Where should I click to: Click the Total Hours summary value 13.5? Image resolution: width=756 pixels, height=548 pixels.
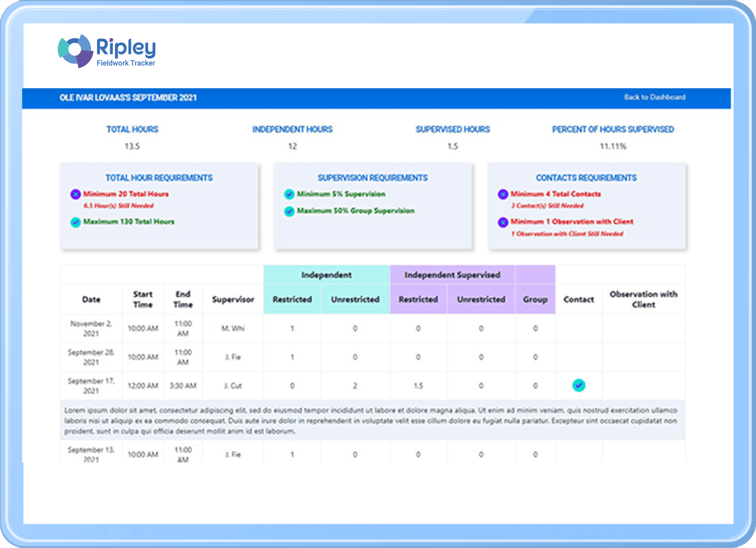click(x=132, y=146)
